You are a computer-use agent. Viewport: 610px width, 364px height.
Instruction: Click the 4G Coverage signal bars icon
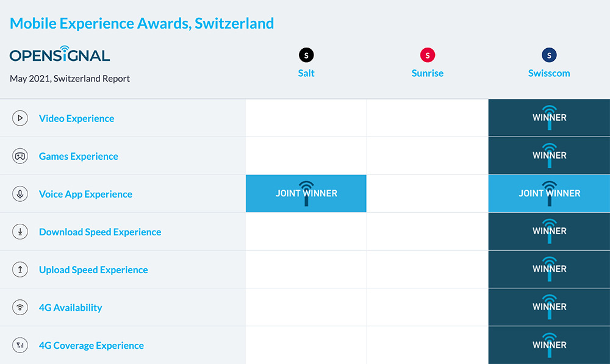(20, 345)
